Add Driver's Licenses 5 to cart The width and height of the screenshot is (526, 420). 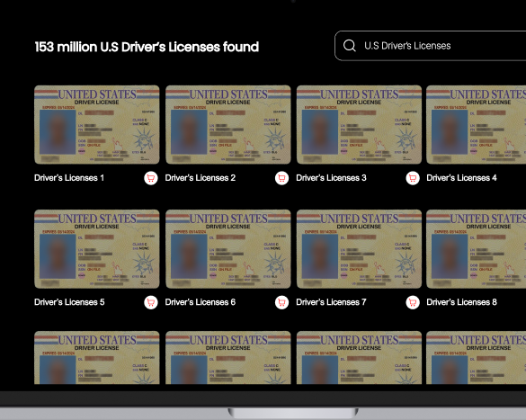(x=151, y=302)
